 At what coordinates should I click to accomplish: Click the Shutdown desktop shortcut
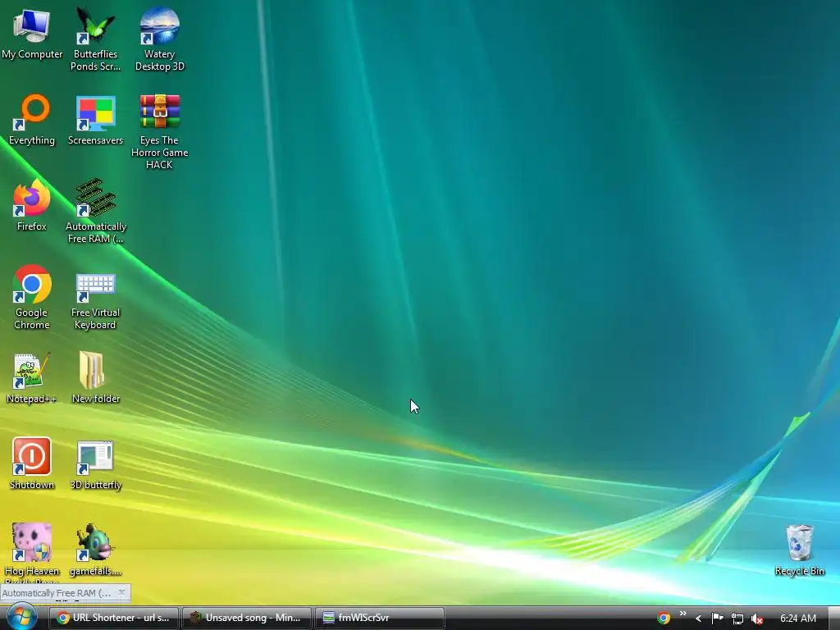pos(32,464)
